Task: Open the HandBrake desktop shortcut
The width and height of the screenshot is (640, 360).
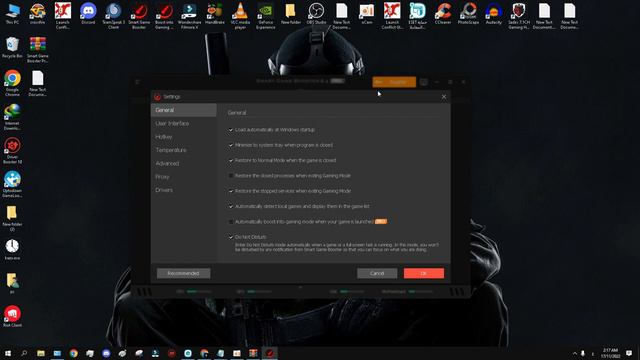Action: [215, 13]
